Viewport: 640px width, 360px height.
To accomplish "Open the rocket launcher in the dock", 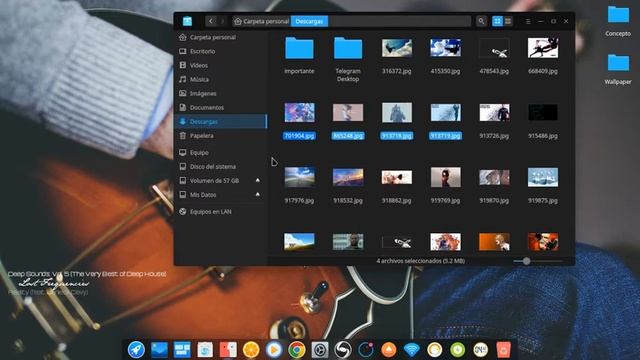I will click(136, 350).
